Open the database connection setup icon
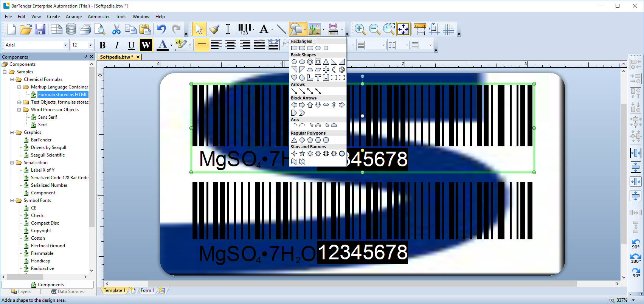 click(71, 29)
